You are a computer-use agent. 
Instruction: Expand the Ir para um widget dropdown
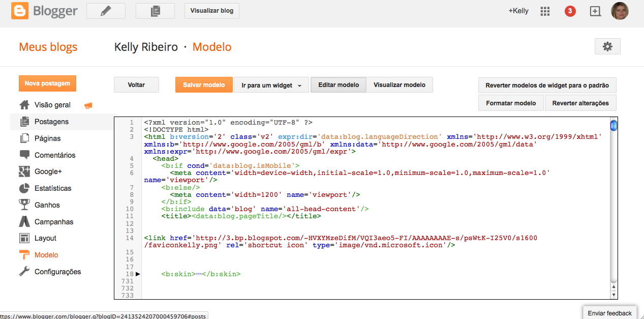[271, 85]
